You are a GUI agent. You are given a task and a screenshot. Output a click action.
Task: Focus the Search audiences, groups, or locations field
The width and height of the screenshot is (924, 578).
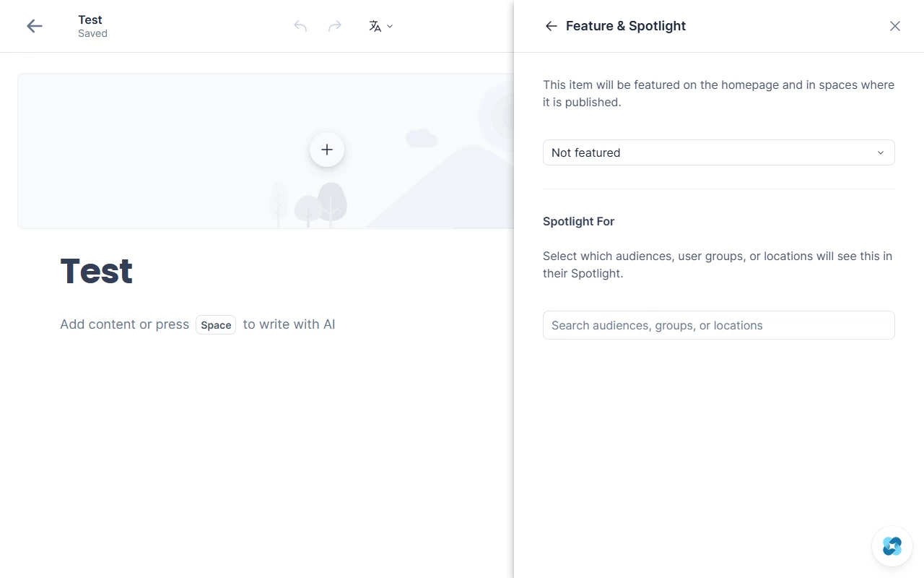click(719, 325)
